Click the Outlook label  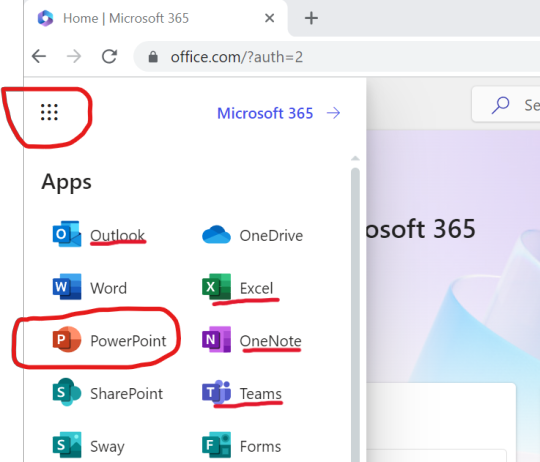[117, 235]
